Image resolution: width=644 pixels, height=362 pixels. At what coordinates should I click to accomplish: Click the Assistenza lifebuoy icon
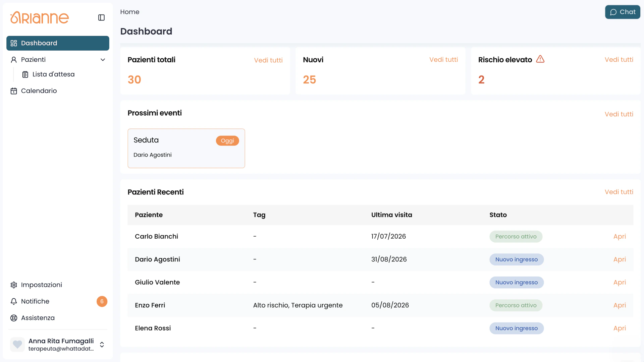coord(14,318)
